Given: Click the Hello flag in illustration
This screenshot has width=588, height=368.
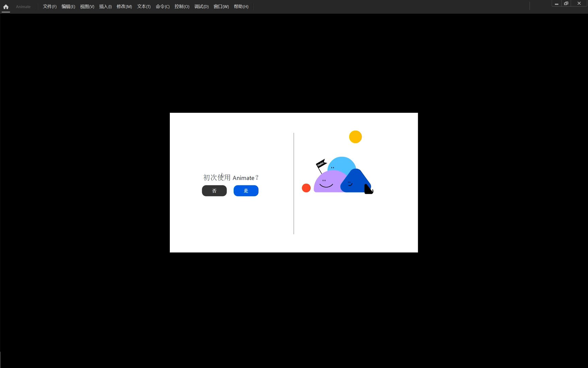Looking at the screenshot, I should (x=321, y=164).
